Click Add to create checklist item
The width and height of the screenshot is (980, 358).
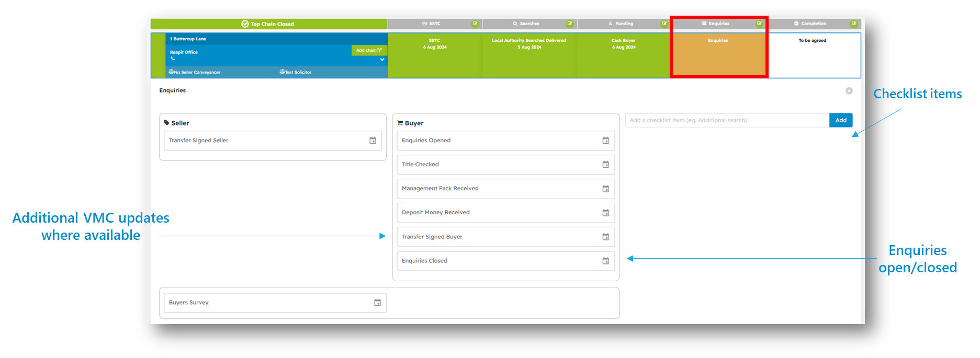pos(841,120)
